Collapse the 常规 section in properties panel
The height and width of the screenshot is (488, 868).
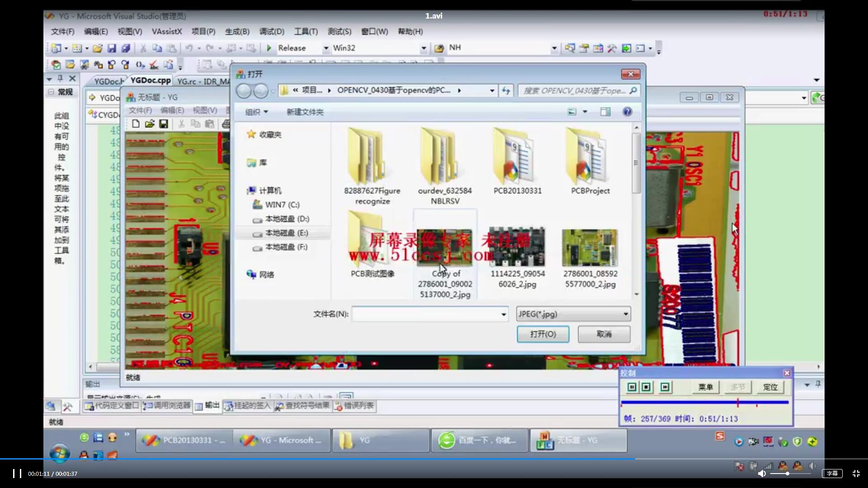[x=51, y=92]
